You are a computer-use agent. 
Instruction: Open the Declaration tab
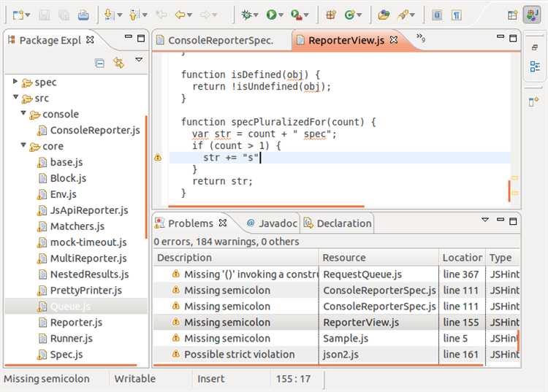pos(338,223)
